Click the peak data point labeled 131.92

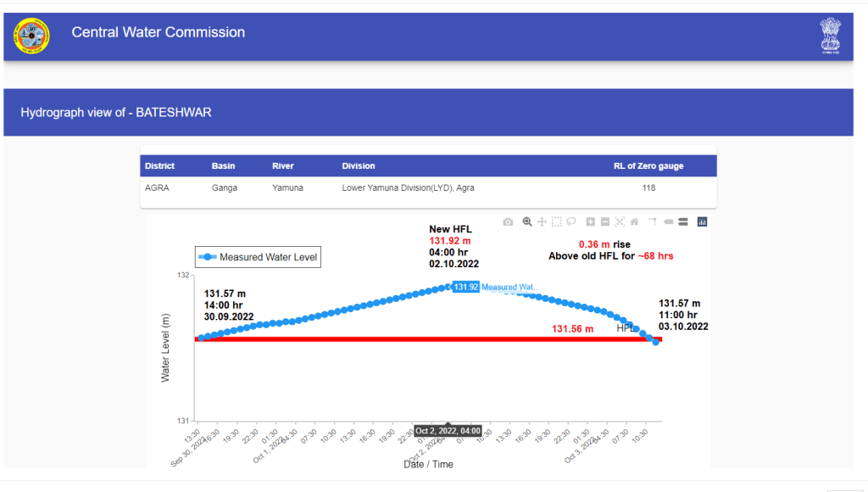(x=448, y=288)
